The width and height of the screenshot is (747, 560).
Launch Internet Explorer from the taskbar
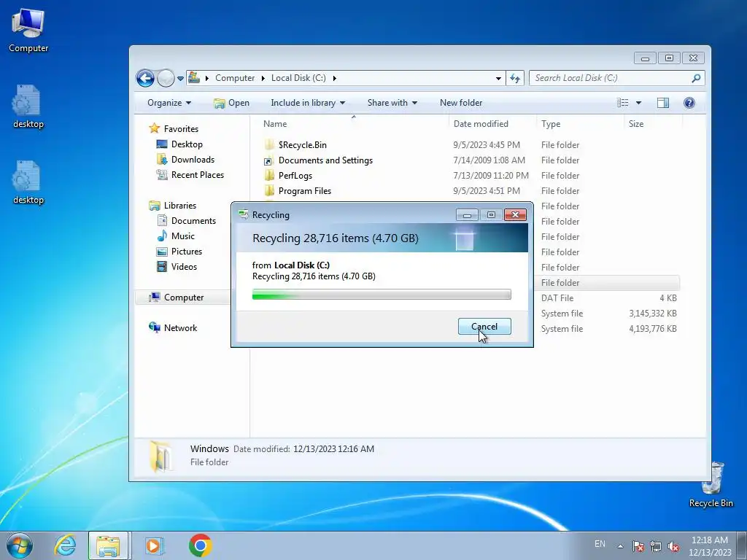(65, 545)
